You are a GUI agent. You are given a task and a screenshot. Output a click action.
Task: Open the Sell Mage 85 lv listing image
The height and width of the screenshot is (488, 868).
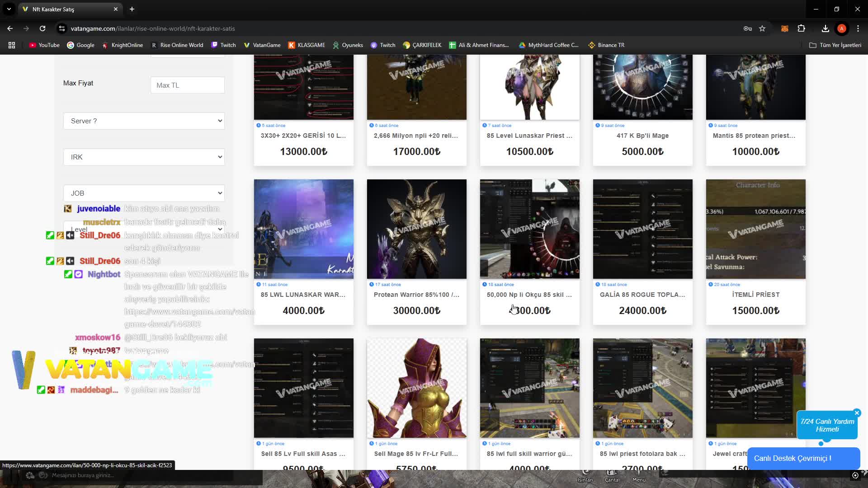pos(417,388)
